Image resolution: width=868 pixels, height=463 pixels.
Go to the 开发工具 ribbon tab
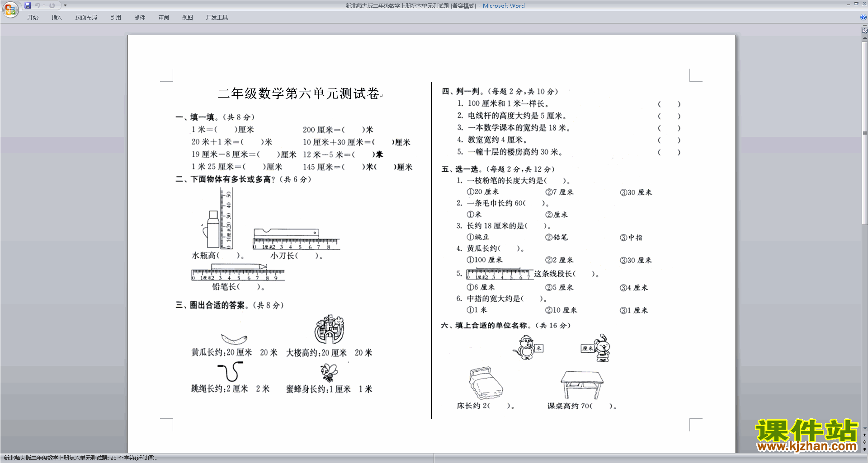click(217, 17)
